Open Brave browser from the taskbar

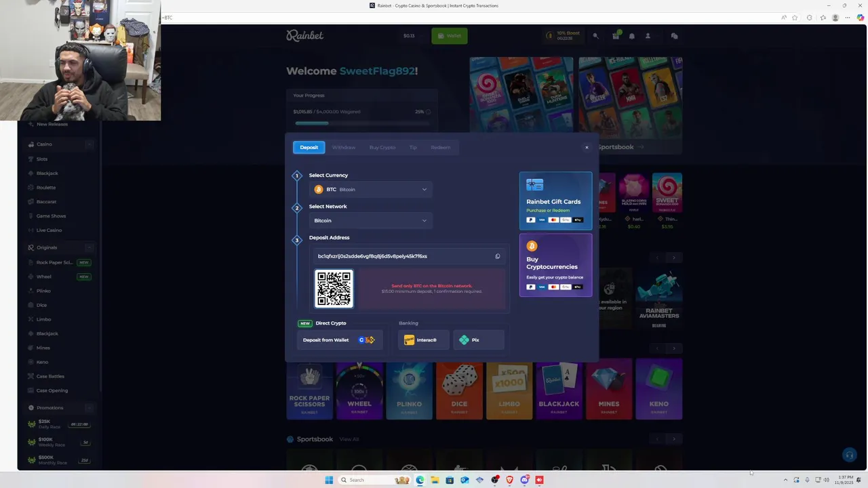509,480
